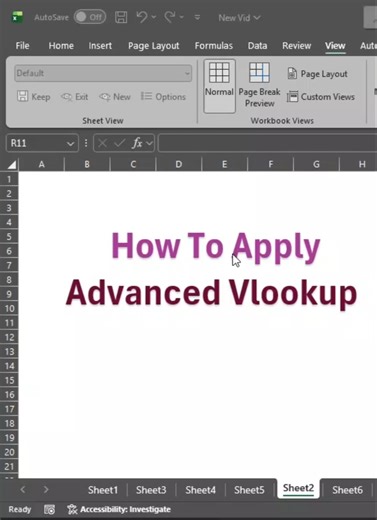Screen dimensions: 377x520
Task: Open the Redo history dropdown arrow
Action: [182, 17]
